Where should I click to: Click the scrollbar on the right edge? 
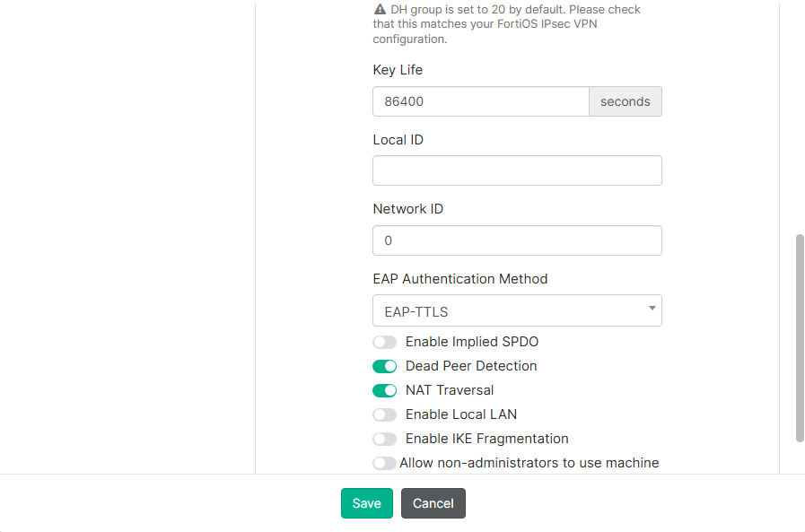pos(798,341)
